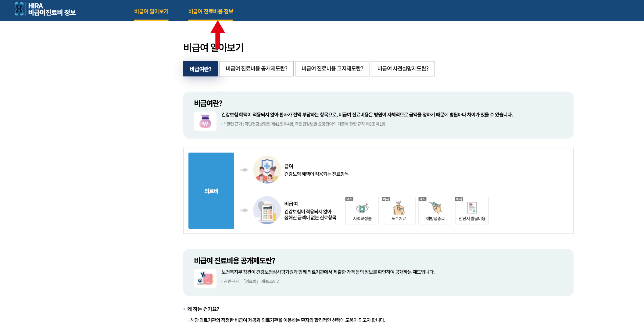Screen dimensions: 644x333
Task: Switch to 비급여 사전설명제도란? tab
Action: (x=403, y=69)
